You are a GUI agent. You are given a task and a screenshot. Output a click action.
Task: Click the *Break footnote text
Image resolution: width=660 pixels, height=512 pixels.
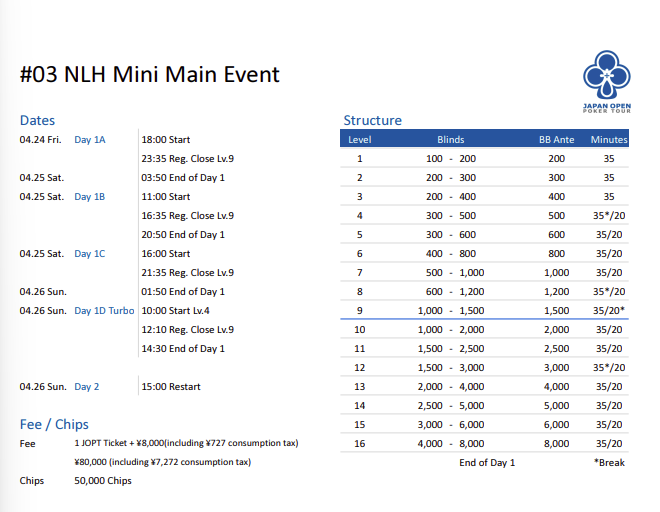click(609, 462)
